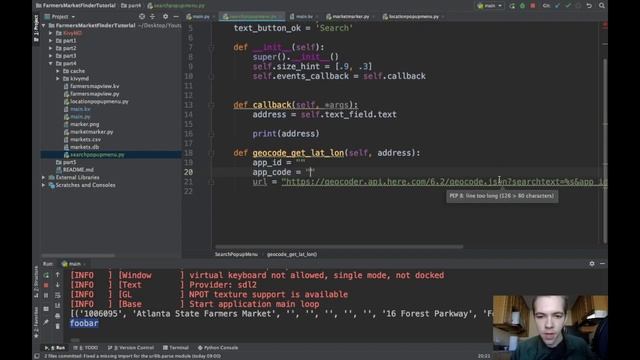Expand the part3 folder
The height and width of the screenshot is (360, 640).
pos(51,56)
